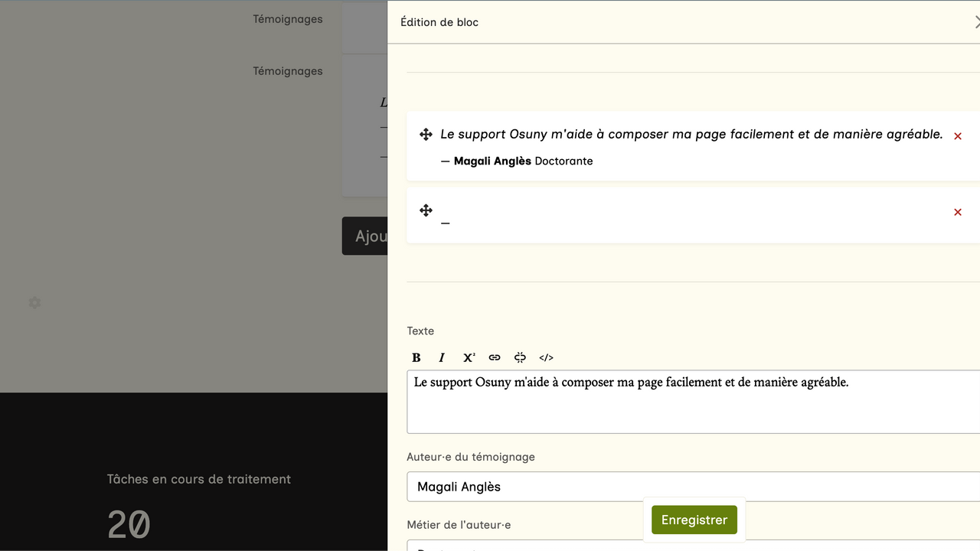
Task: Apply italic formatting in the Texte editor
Action: (442, 357)
